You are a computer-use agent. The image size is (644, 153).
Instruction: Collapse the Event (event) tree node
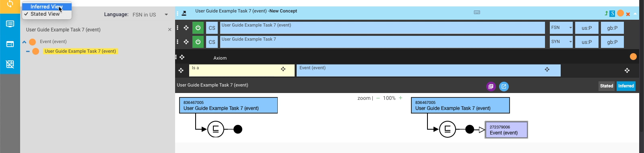point(24,42)
